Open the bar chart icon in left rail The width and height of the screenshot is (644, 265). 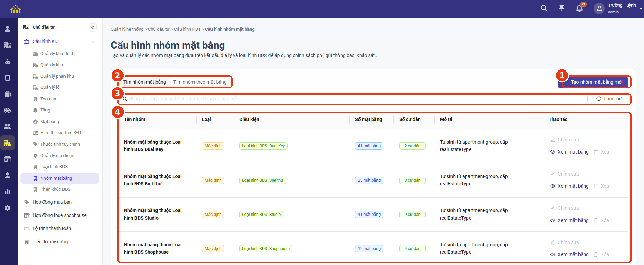pyautogui.click(x=7, y=192)
